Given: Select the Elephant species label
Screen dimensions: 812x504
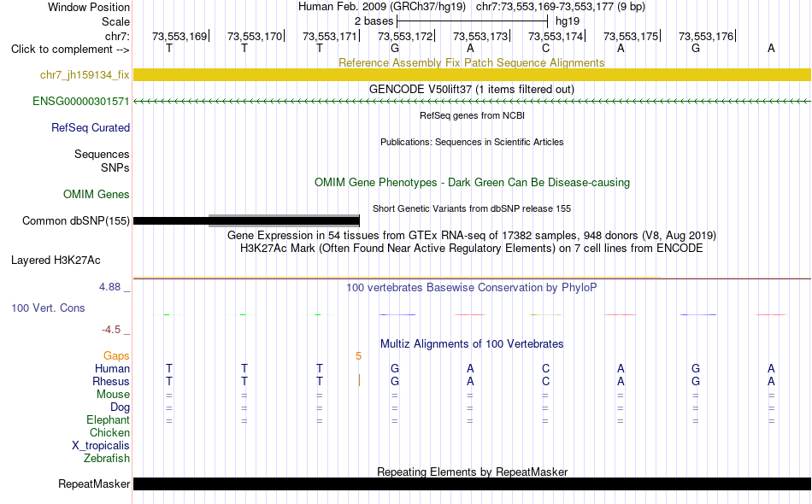Looking at the screenshot, I should [x=108, y=419].
